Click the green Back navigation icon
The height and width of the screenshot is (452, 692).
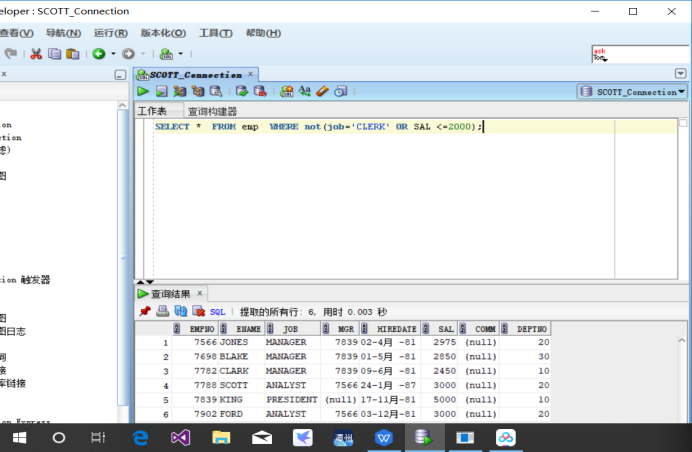pyautogui.click(x=98, y=53)
